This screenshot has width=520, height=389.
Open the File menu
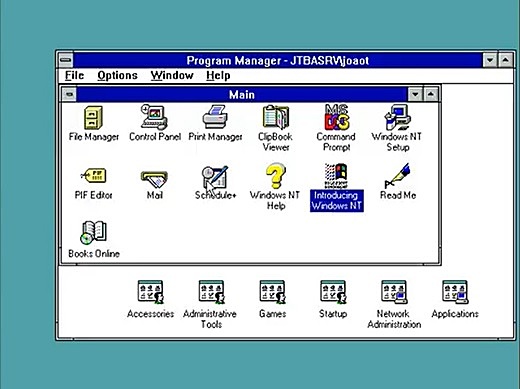click(x=74, y=75)
